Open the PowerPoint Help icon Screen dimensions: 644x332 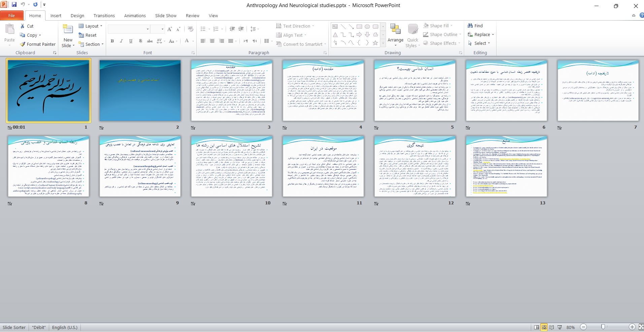point(642,15)
